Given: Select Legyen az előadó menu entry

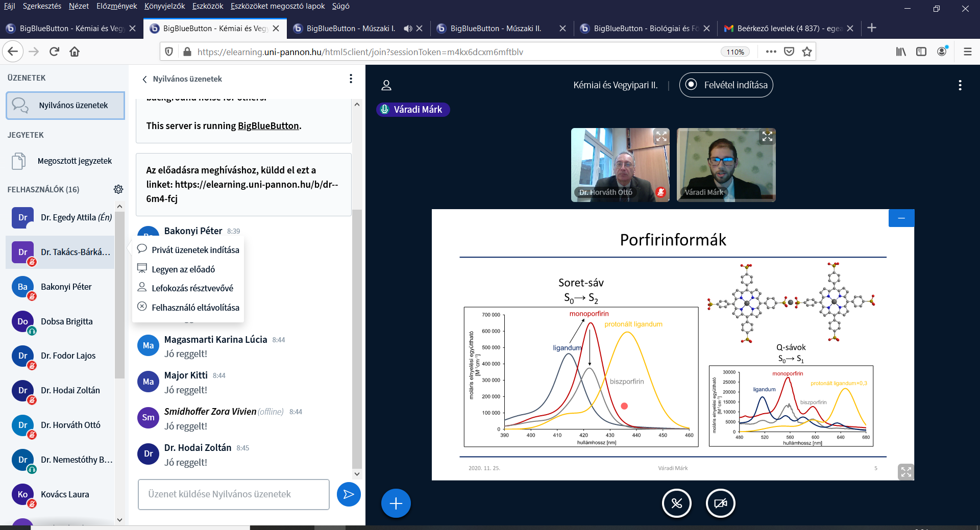Looking at the screenshot, I should click(x=183, y=269).
